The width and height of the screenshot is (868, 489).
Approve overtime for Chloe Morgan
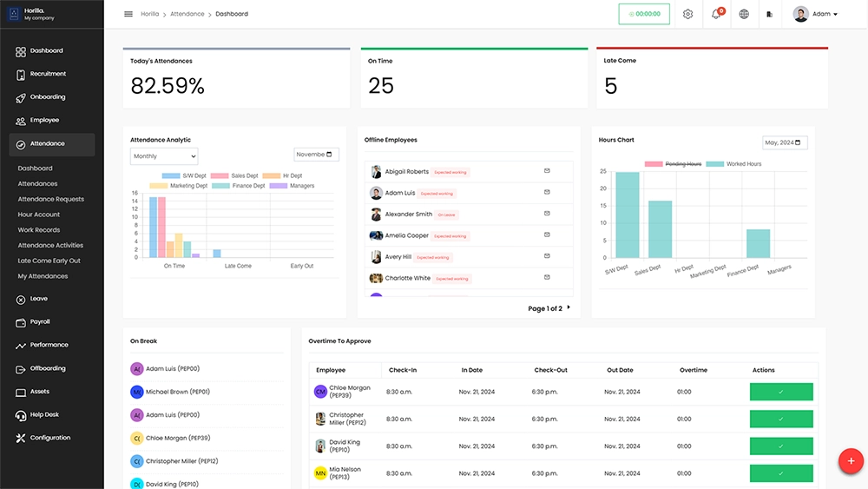coord(780,392)
